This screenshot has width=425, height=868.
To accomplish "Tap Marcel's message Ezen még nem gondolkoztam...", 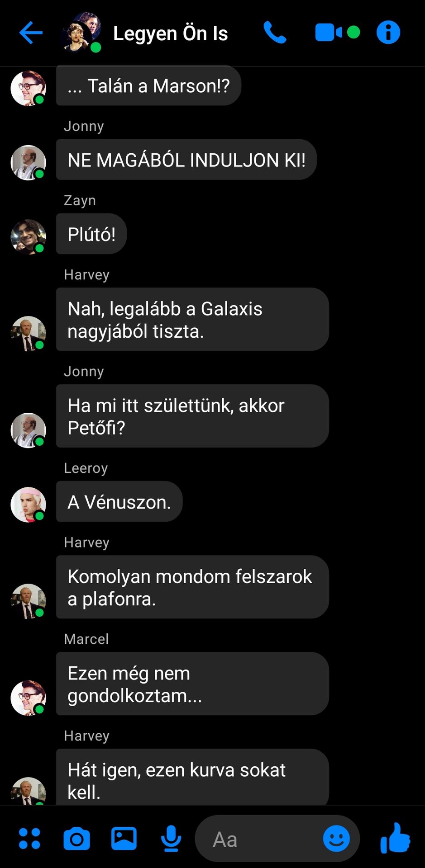I will [x=192, y=684].
